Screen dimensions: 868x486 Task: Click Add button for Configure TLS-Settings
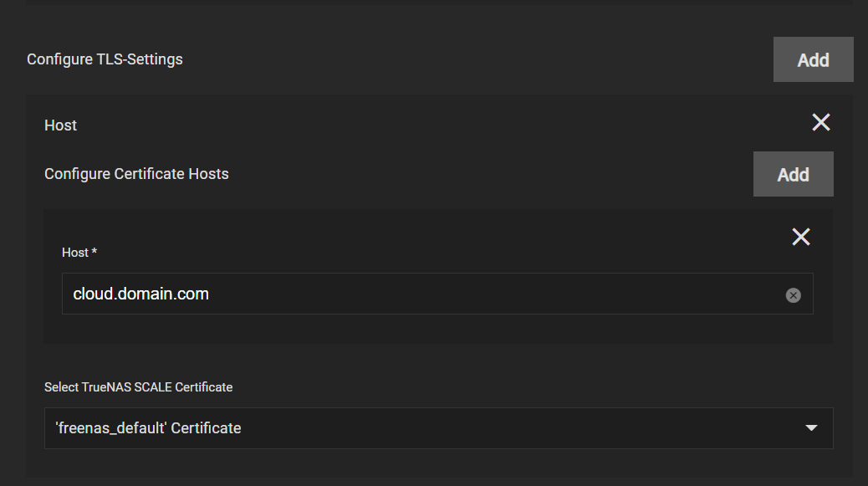(813, 59)
